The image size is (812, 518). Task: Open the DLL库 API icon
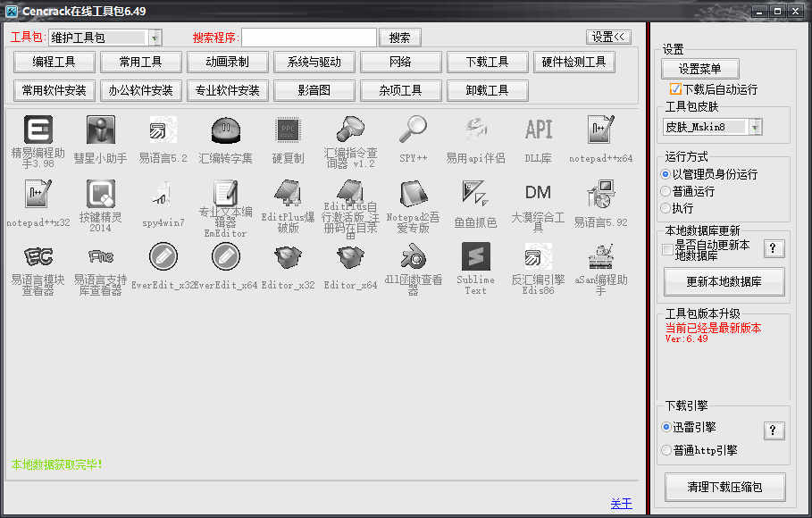click(539, 130)
